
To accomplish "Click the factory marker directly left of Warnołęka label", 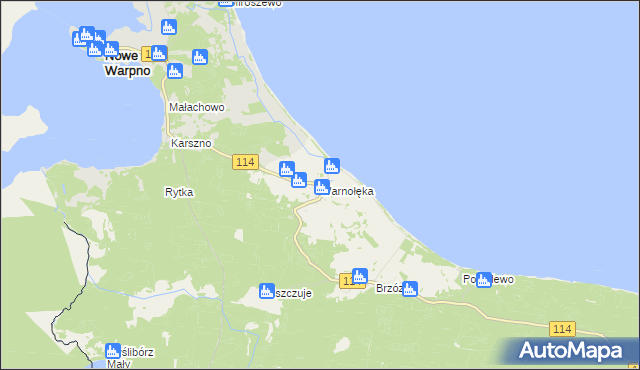I will coord(322,187).
